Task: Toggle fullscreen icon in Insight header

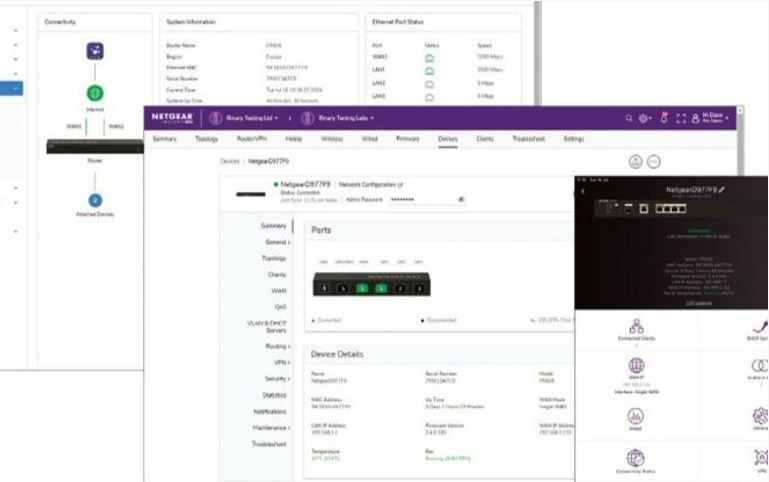Action: tap(681, 118)
